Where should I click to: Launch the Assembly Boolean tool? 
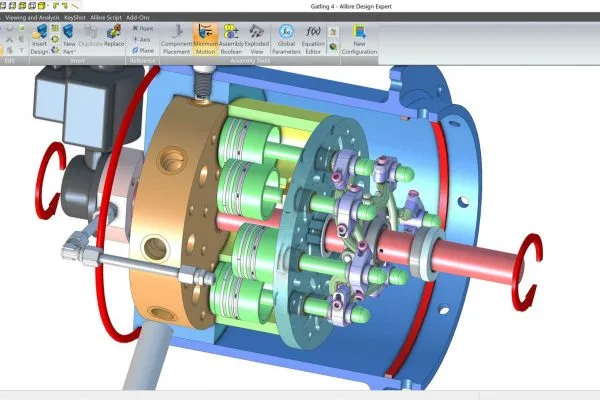[231, 39]
